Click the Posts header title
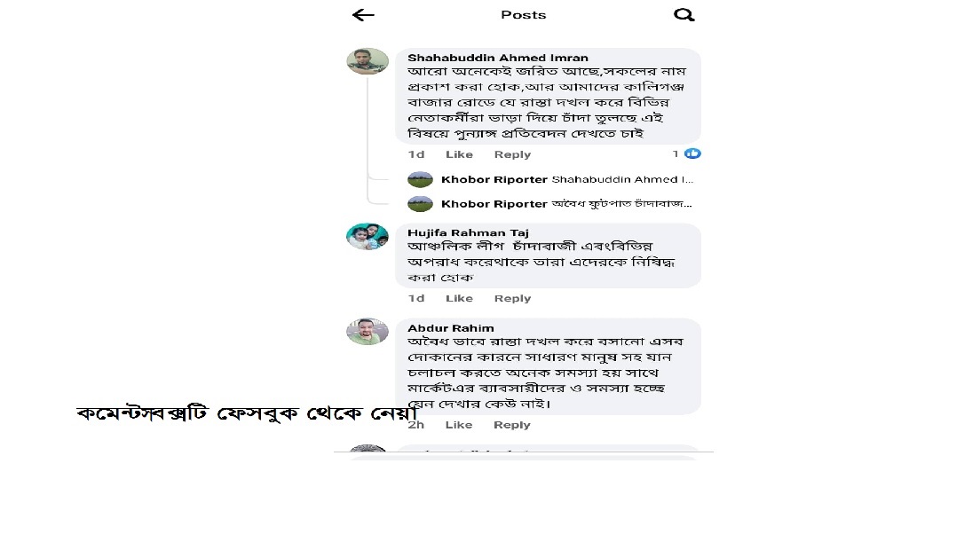Screen dimensions: 980x550 524,15
